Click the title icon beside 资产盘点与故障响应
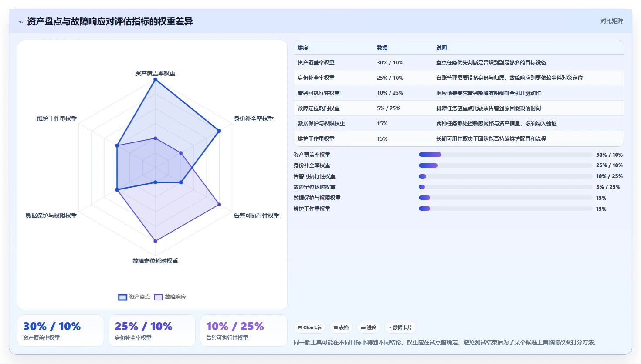Image resolution: width=641 pixels, height=364 pixels. [21, 21]
